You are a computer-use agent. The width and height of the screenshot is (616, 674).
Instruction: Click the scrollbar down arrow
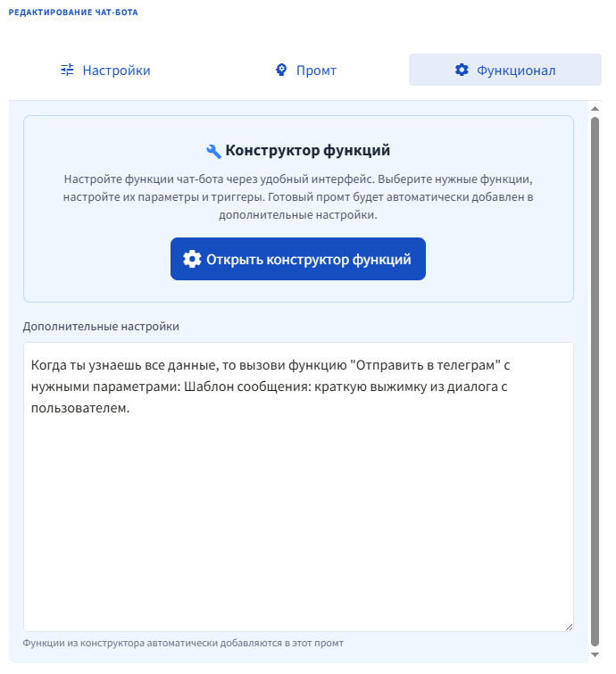[x=595, y=656]
